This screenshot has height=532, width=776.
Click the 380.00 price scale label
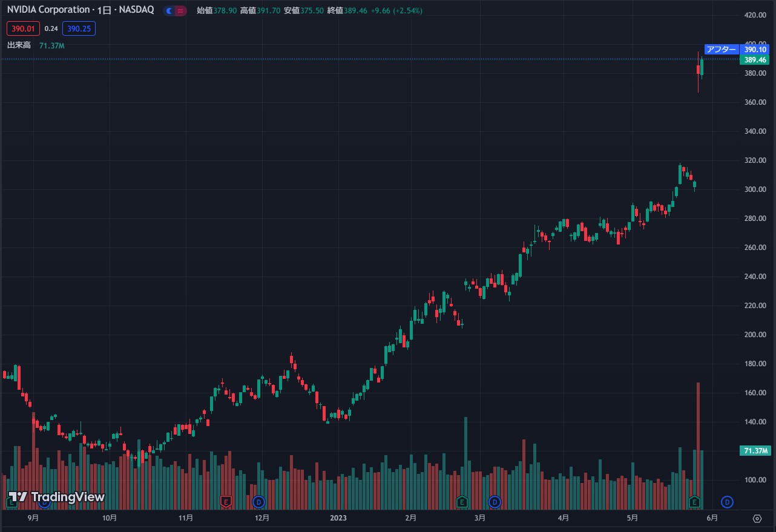click(x=755, y=73)
